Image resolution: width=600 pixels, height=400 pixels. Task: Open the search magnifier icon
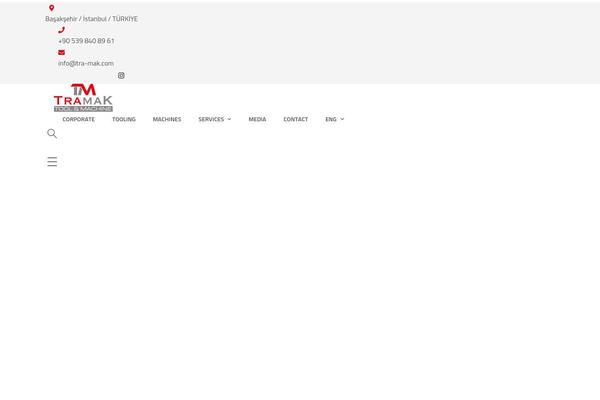click(52, 133)
